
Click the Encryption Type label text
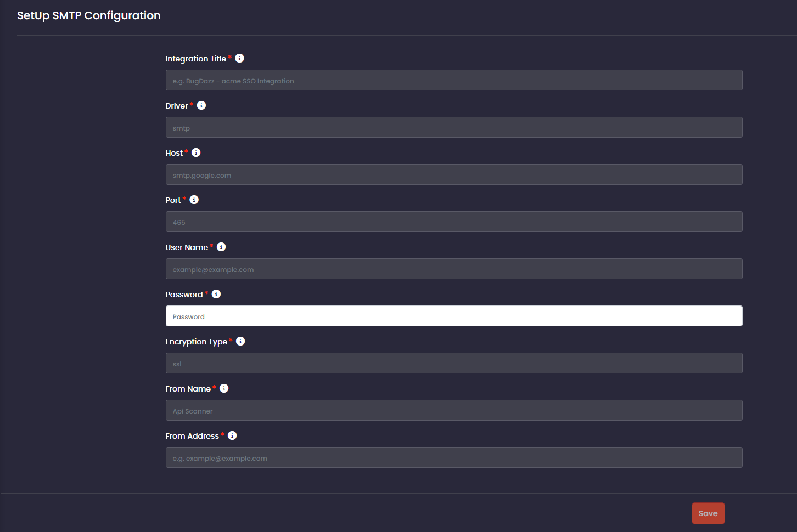click(197, 342)
